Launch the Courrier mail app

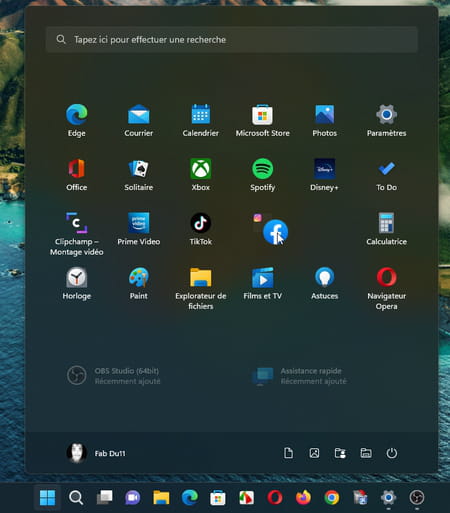pyautogui.click(x=139, y=120)
